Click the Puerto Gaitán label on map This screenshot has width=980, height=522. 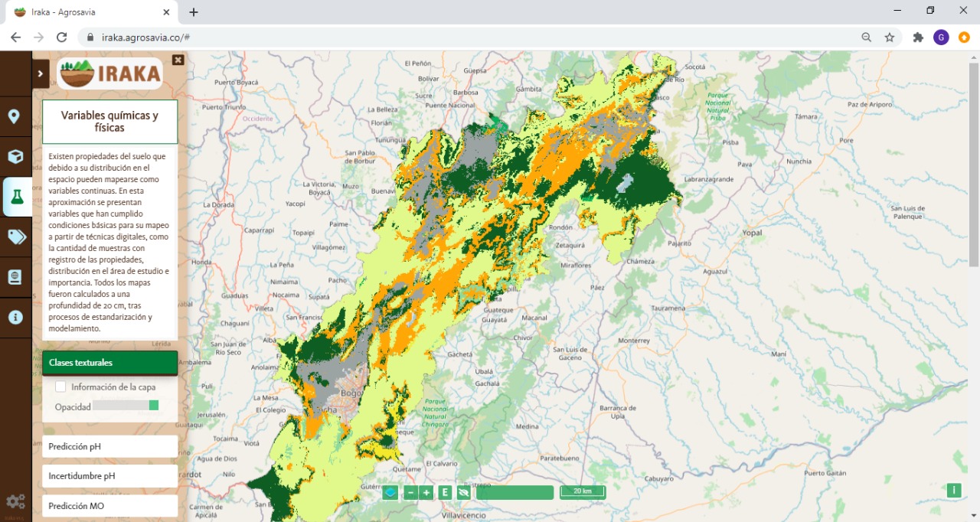coord(825,473)
